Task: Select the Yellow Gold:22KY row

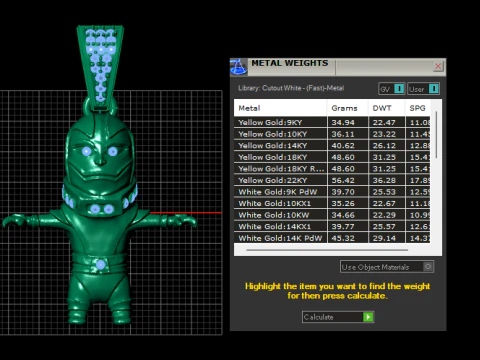Action: click(332, 180)
